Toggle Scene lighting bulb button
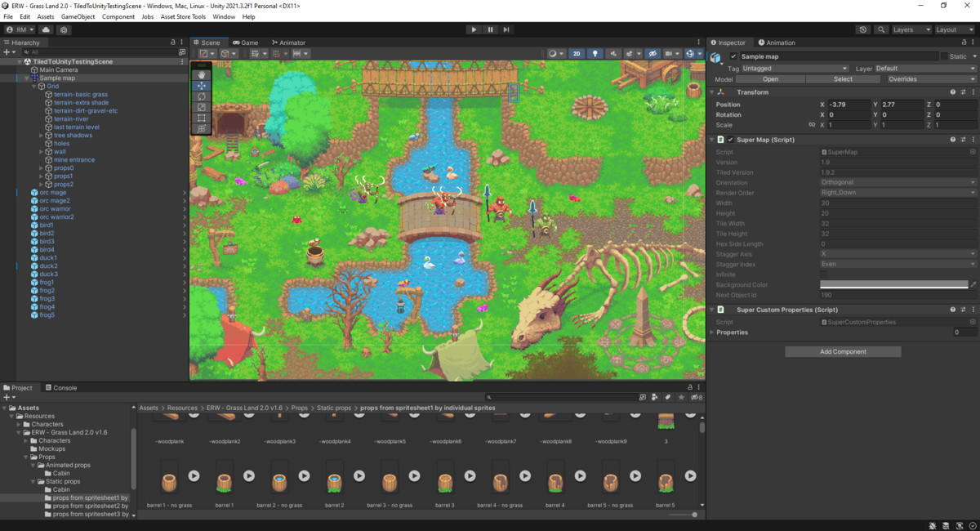980x531 pixels. click(595, 54)
